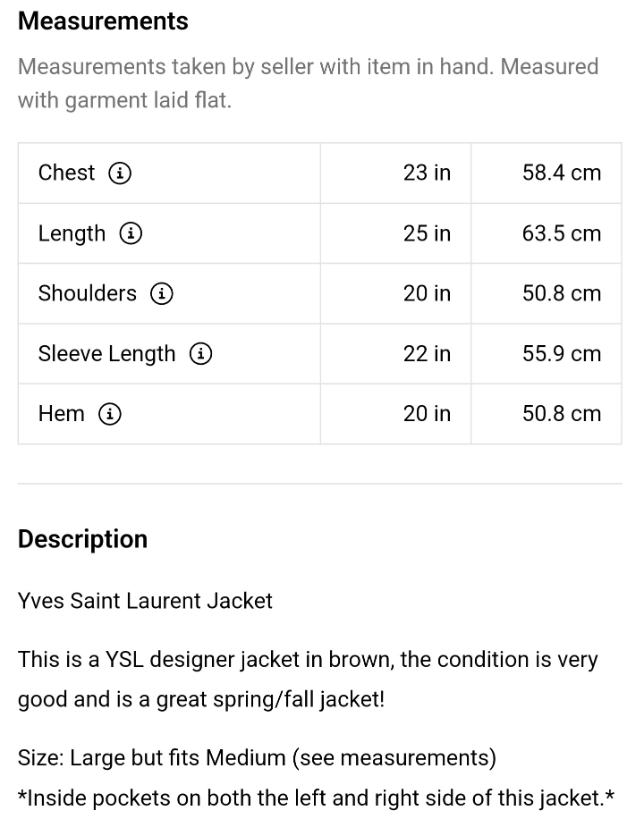
Task: View the Hem measurement info tooltip
Action: (x=109, y=414)
